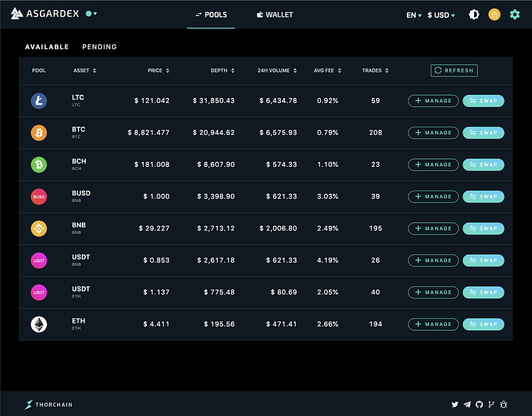Click the LTC Litecoin pool icon
This screenshot has width=532, height=416.
(39, 101)
